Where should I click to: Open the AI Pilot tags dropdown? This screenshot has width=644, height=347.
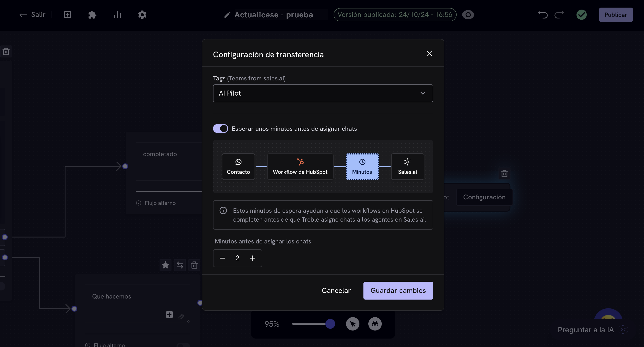point(323,93)
